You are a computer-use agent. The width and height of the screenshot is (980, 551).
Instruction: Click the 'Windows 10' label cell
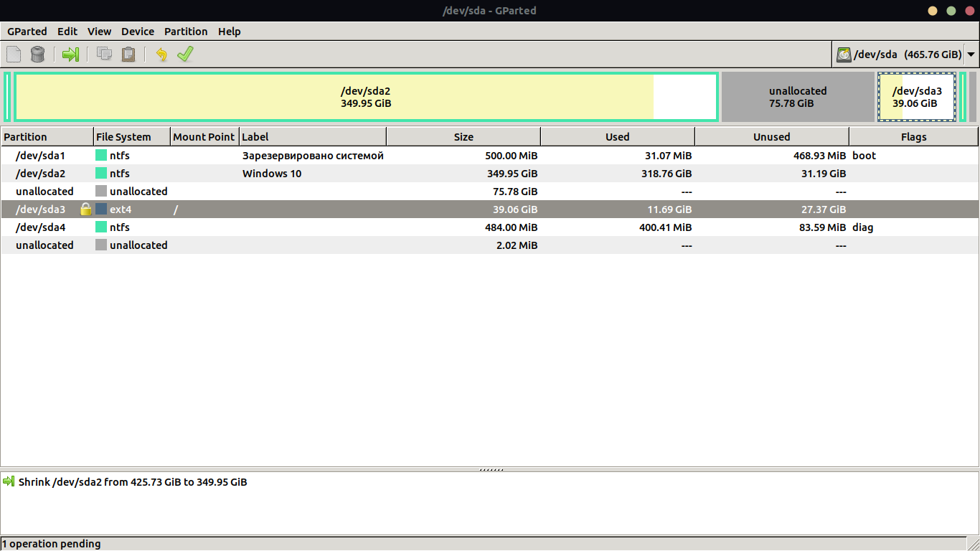272,174
